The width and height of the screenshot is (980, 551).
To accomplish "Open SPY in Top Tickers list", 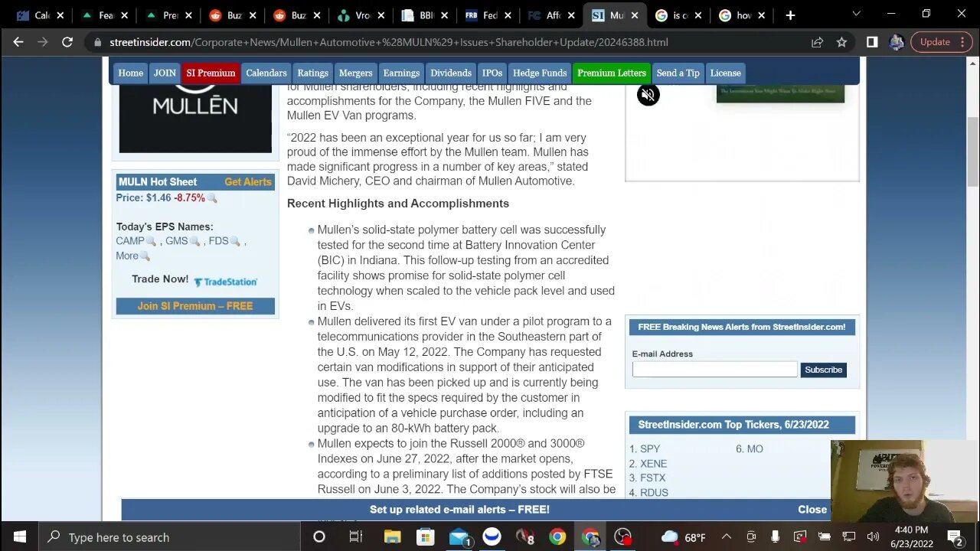I will pos(650,449).
